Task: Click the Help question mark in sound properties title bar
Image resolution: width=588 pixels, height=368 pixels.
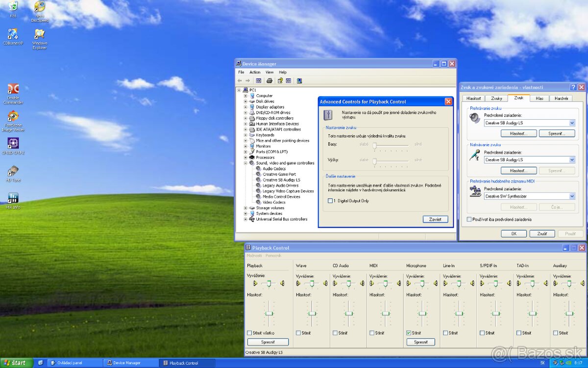Action: 573,87
